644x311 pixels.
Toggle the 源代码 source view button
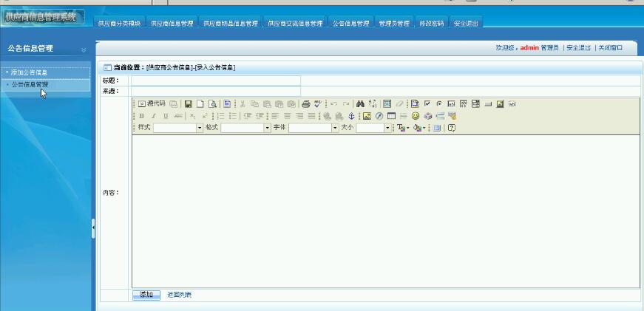click(x=151, y=104)
